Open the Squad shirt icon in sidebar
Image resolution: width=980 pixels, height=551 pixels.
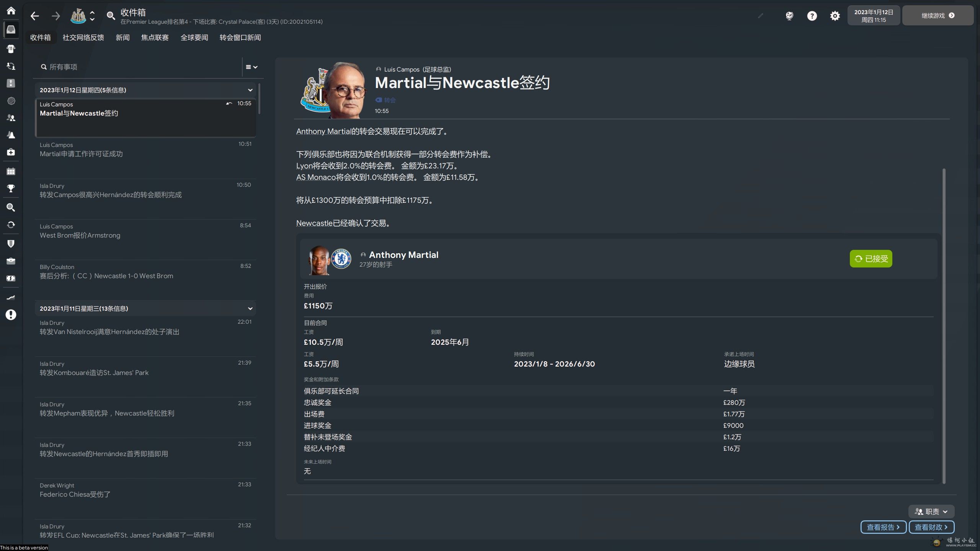click(11, 49)
